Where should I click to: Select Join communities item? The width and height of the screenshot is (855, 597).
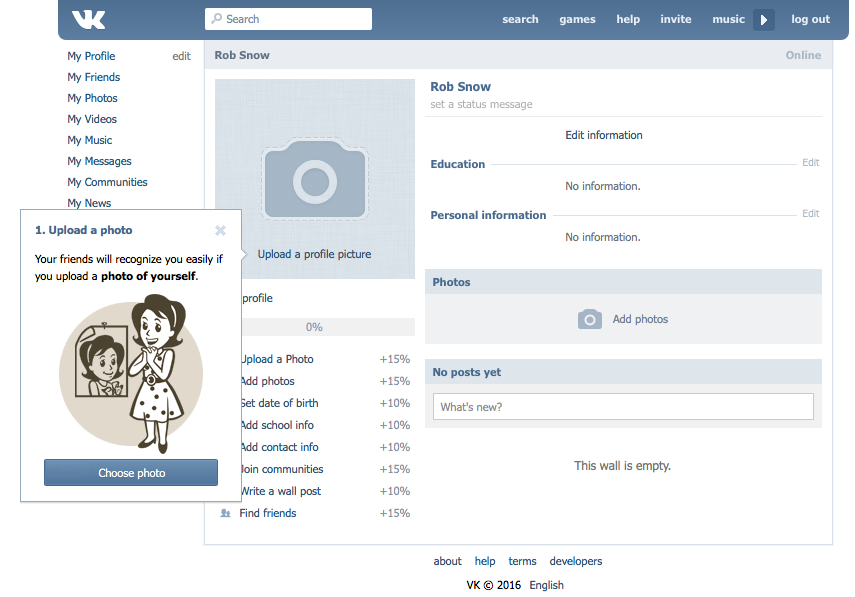(326, 469)
